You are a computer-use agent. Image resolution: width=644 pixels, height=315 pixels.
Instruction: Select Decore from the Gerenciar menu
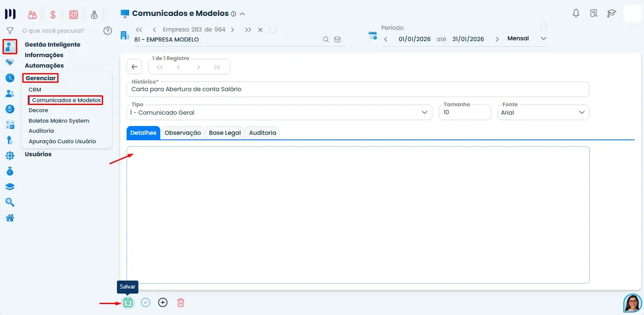38,110
